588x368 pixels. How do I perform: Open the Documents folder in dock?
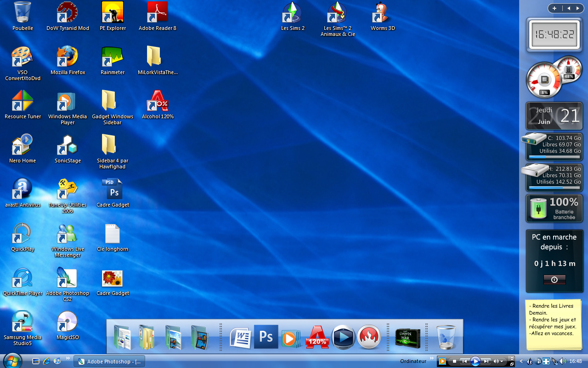click(122, 337)
